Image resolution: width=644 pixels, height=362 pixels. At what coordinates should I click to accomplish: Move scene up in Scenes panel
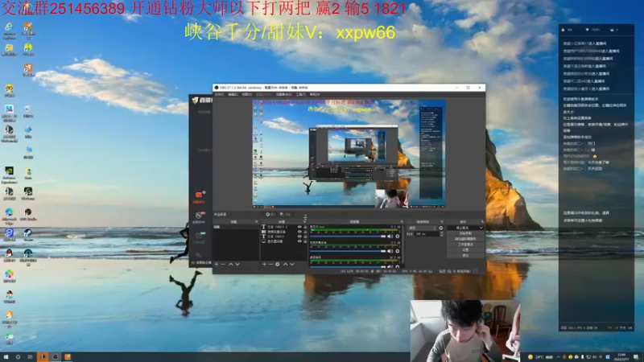(231, 265)
